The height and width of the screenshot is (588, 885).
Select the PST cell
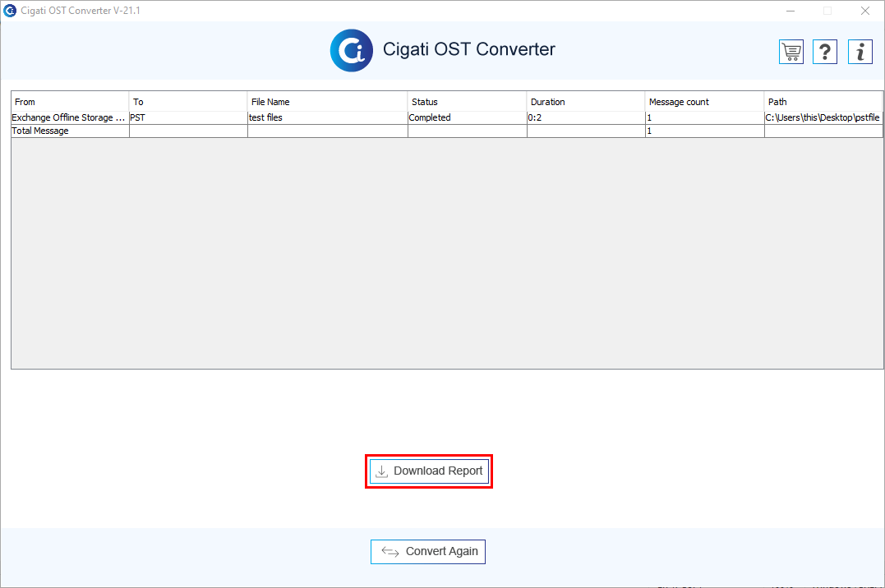(188, 117)
